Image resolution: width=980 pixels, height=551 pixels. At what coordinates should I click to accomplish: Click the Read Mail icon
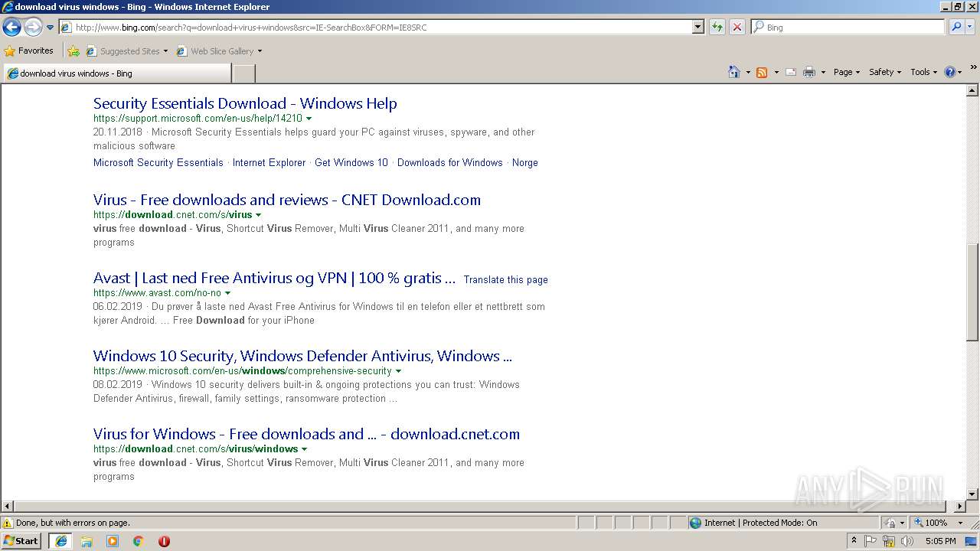791,72
